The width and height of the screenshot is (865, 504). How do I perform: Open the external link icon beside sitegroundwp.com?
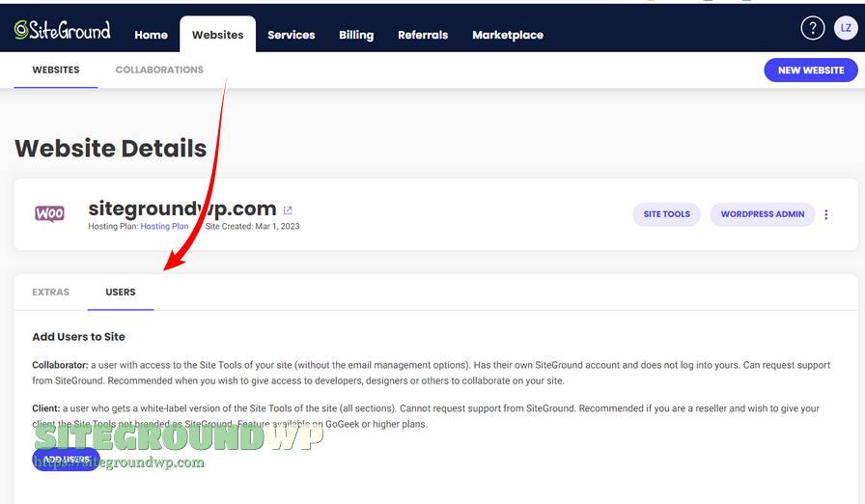[288, 210]
